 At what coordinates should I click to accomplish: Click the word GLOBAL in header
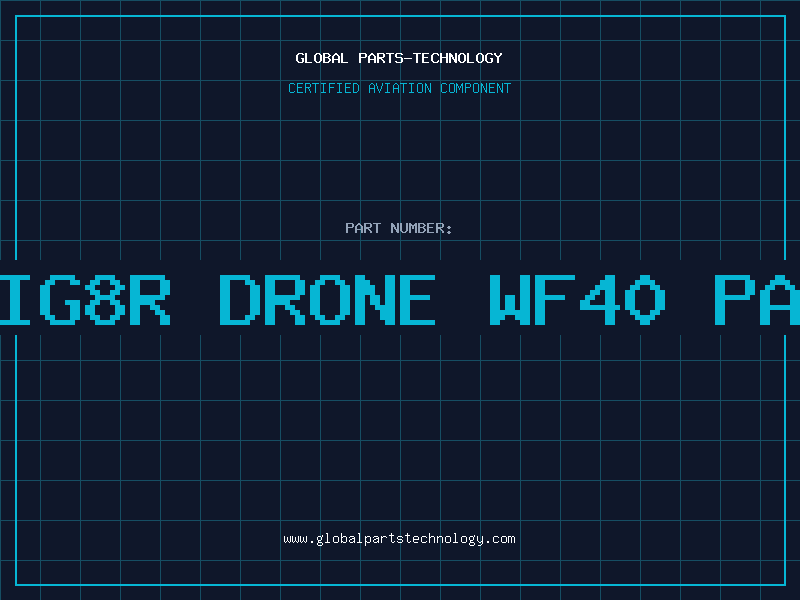322,58
